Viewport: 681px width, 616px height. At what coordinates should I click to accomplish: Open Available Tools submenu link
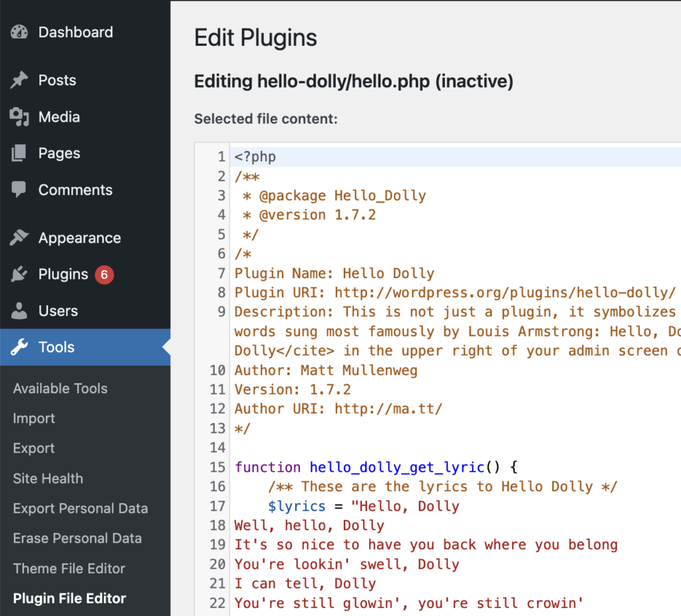tap(61, 388)
